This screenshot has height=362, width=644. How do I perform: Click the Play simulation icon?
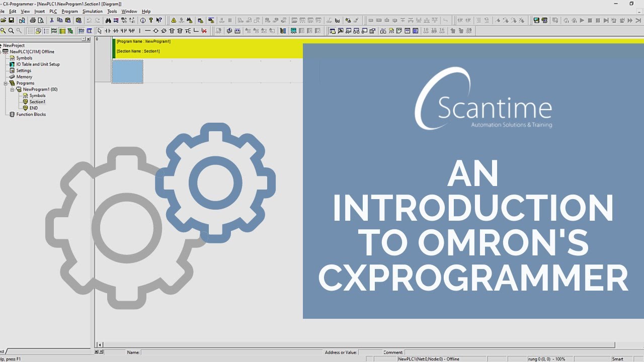582,20
